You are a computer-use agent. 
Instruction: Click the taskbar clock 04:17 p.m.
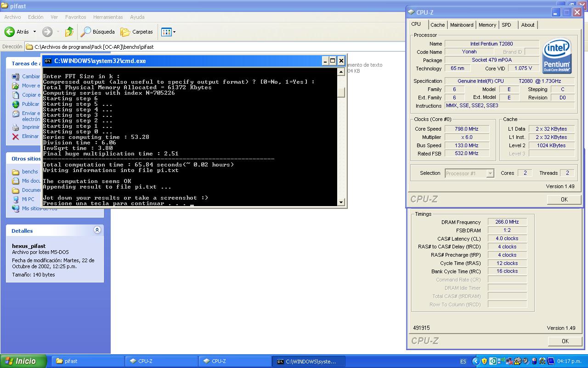pyautogui.click(x=569, y=361)
